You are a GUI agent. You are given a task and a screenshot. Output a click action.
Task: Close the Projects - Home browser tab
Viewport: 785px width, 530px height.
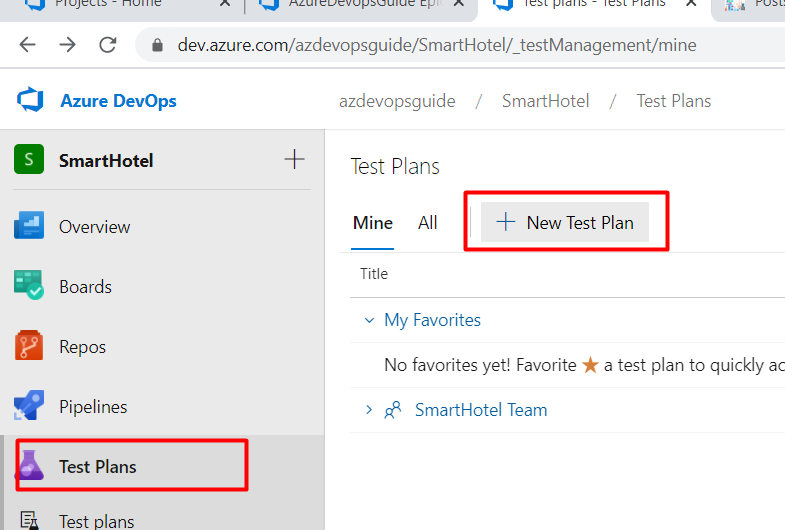pyautogui.click(x=225, y=4)
